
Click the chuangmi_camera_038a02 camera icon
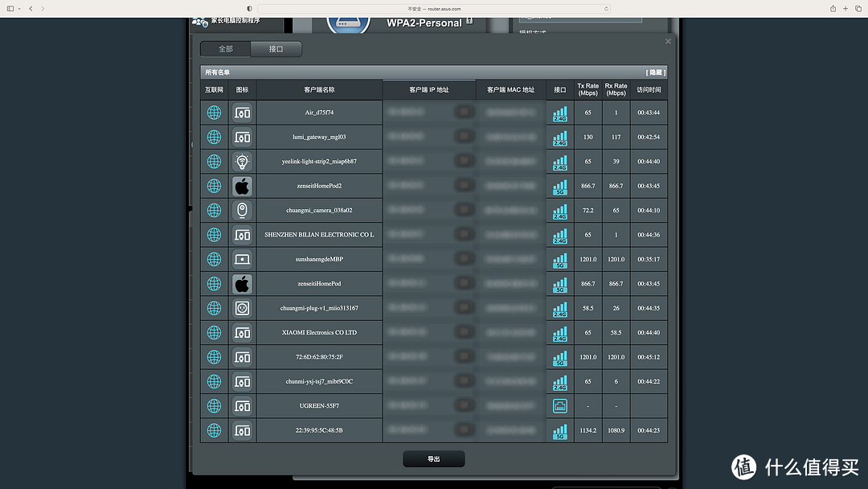pyautogui.click(x=242, y=210)
